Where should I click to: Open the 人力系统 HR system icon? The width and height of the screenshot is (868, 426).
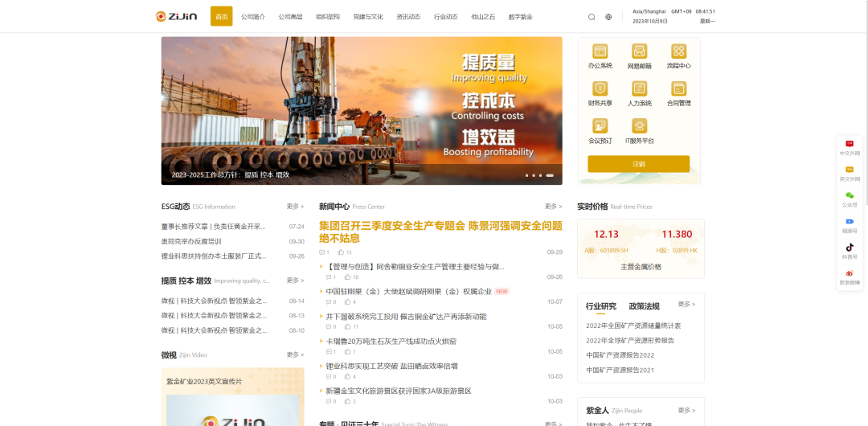pyautogui.click(x=639, y=89)
